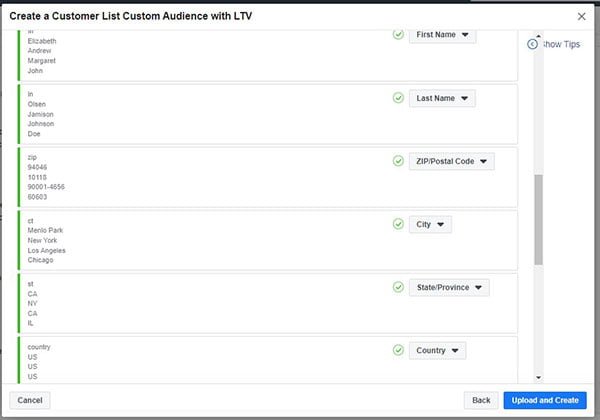Click the Show Tips link
Screen dimensions: 600x420
561,44
